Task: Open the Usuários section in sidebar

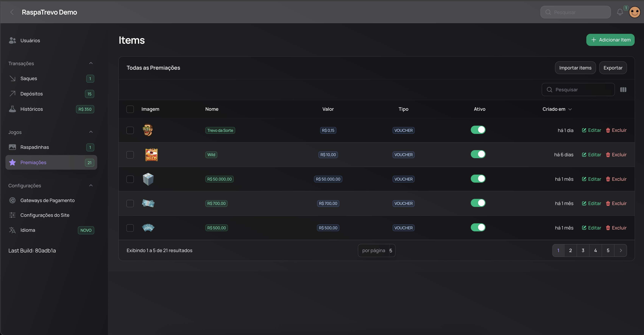Action: click(x=30, y=40)
